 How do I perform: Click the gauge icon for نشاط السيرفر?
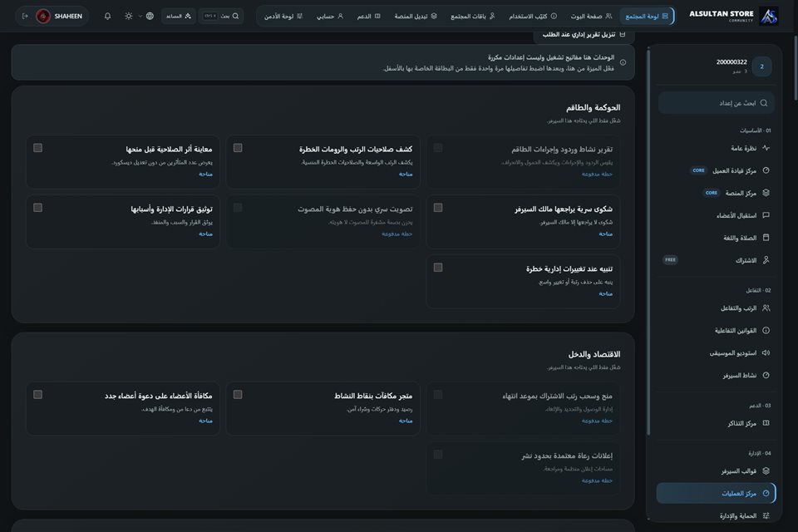(766, 375)
